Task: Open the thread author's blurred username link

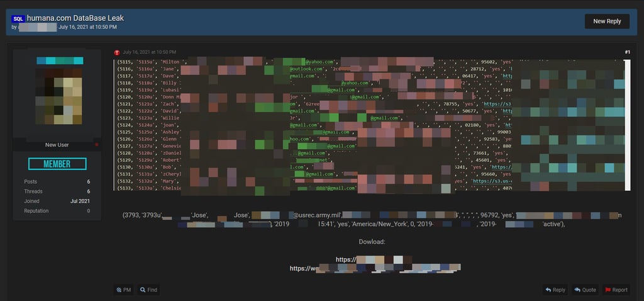Action: point(38,28)
